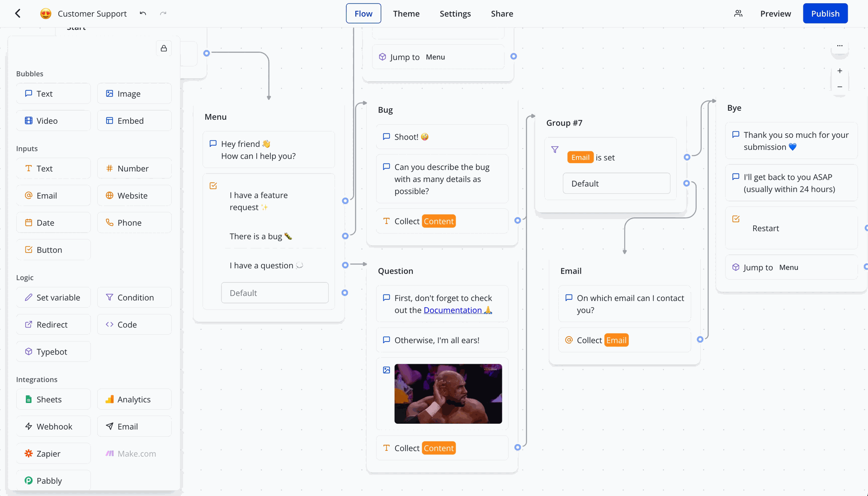Image resolution: width=868 pixels, height=496 pixels.
Task: Click the Default field in Menu group
Action: coord(275,293)
